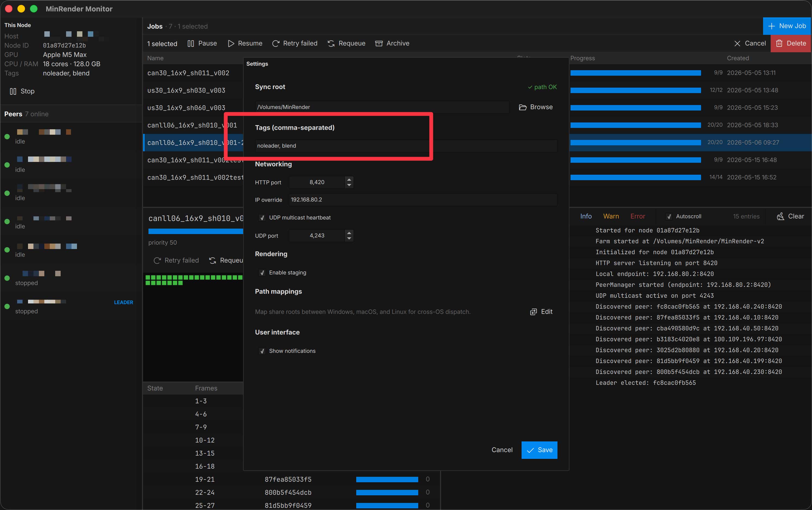Click Edit label for path mappings

[x=547, y=312]
